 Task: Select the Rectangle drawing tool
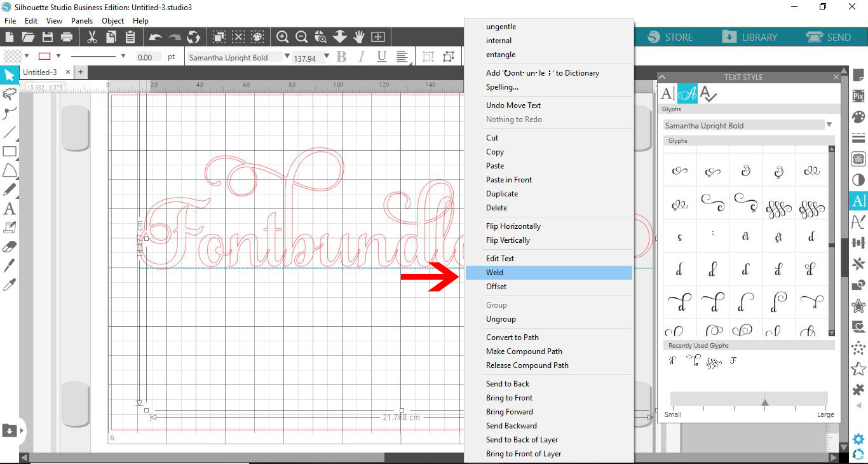point(10,151)
